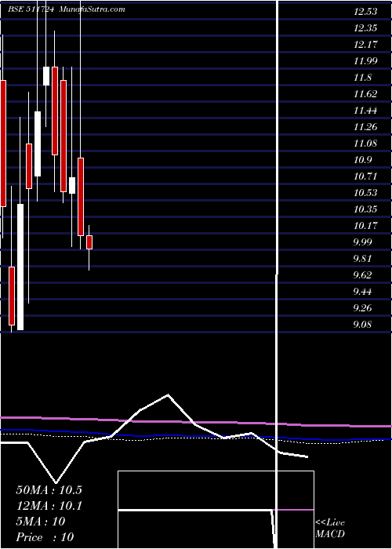
Task: Click the tallest white candlestick body near 9.08
Action: point(20,267)
